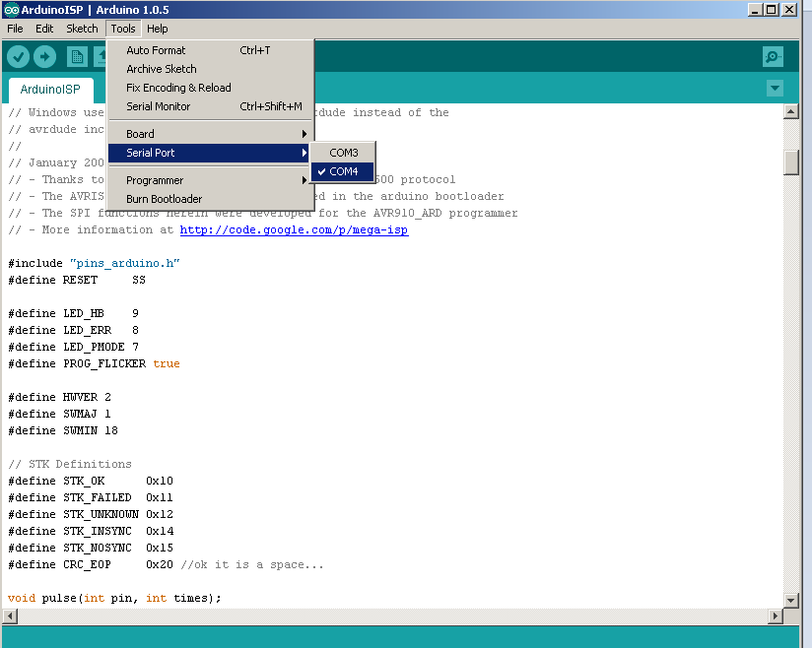Click the '#define SWMAJ 1' line
This screenshot has height=648, width=812.
tap(59, 414)
